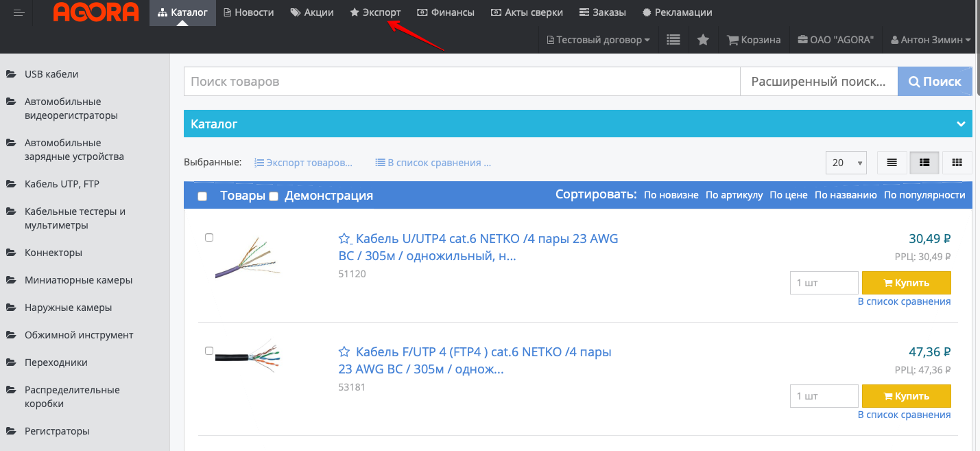Check the Товары select-all checkbox
The image size is (980, 451).
coord(202,196)
